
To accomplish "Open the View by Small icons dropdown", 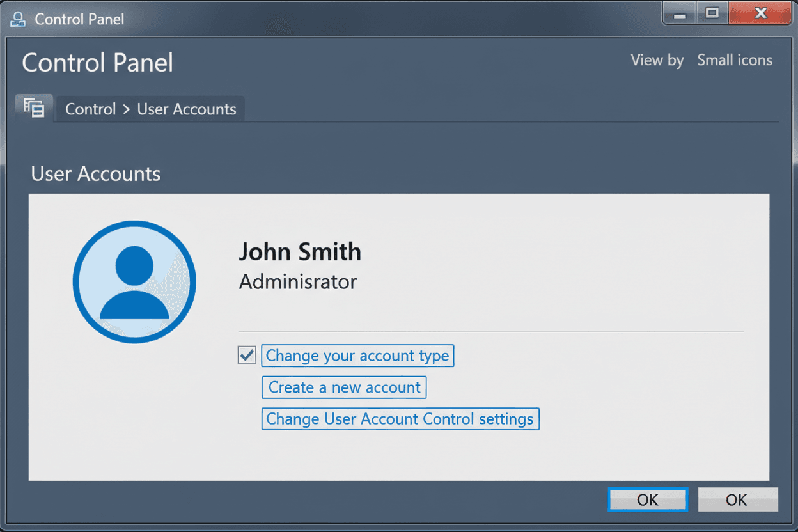I will 734,59.
